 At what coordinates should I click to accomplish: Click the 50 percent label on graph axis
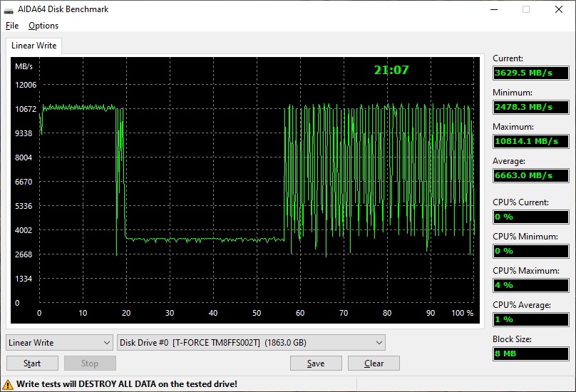coord(257,313)
